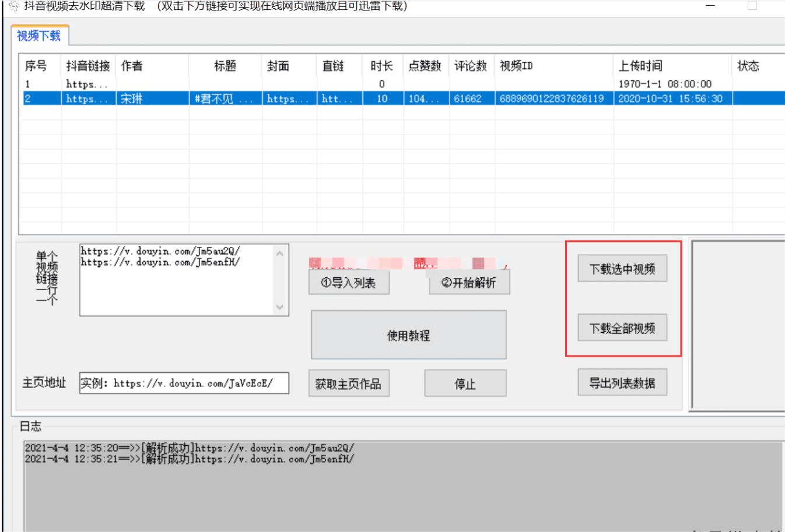Click the 点赞数 column header
Screen dimensions: 785x532
point(425,66)
